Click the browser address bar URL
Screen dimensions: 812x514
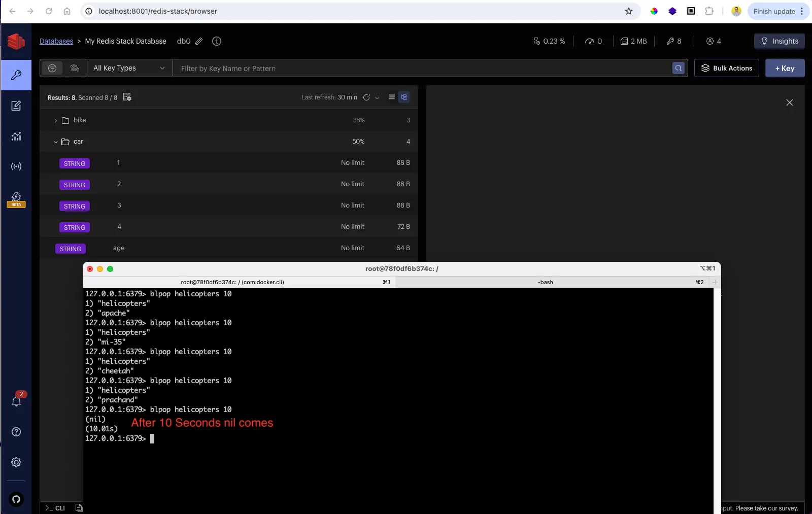click(158, 11)
